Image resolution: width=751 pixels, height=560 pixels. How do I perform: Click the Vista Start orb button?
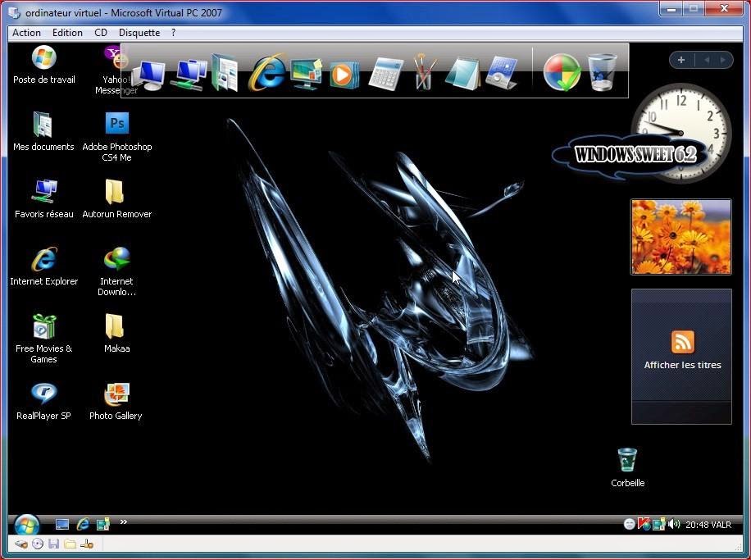pos(27,525)
